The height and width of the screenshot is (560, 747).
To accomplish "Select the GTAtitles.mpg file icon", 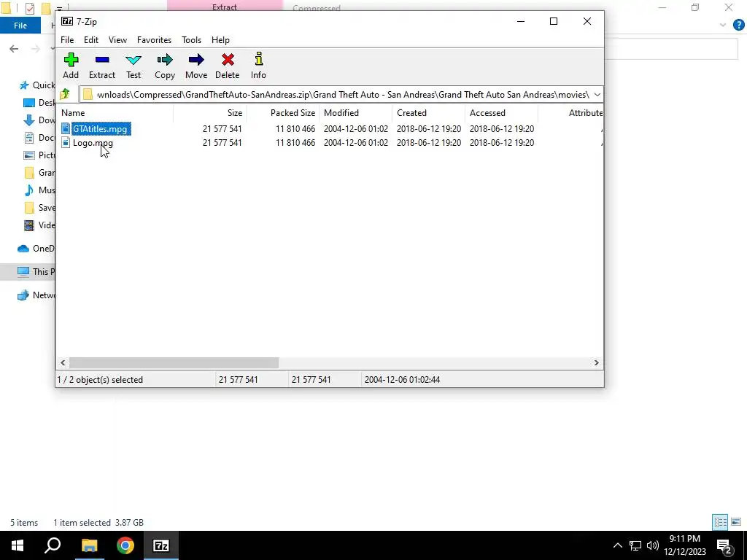I will 66,129.
